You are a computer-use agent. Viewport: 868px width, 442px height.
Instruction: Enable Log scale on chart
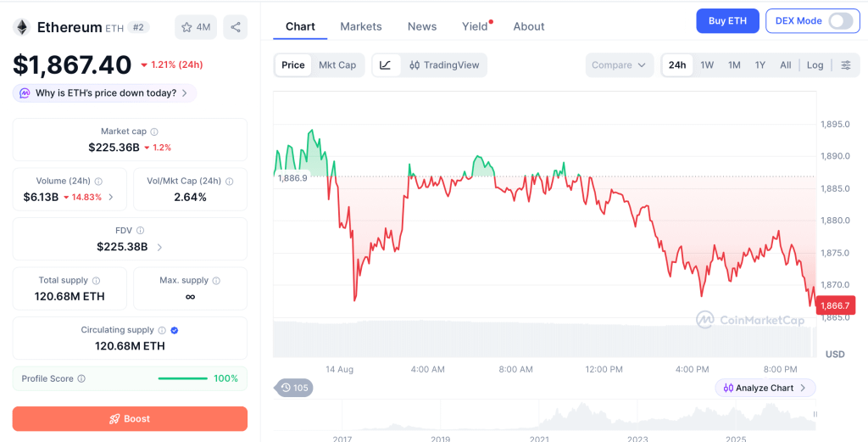coord(815,64)
